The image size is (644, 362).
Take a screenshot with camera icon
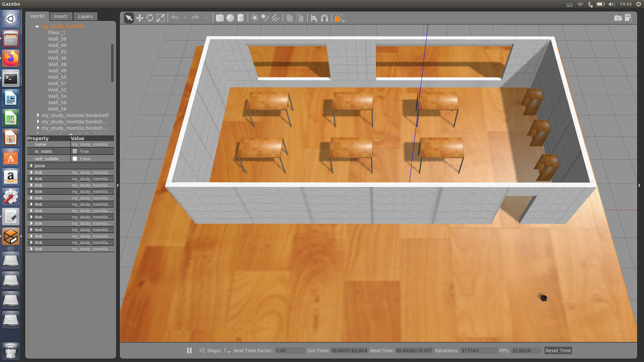pyautogui.click(x=618, y=18)
